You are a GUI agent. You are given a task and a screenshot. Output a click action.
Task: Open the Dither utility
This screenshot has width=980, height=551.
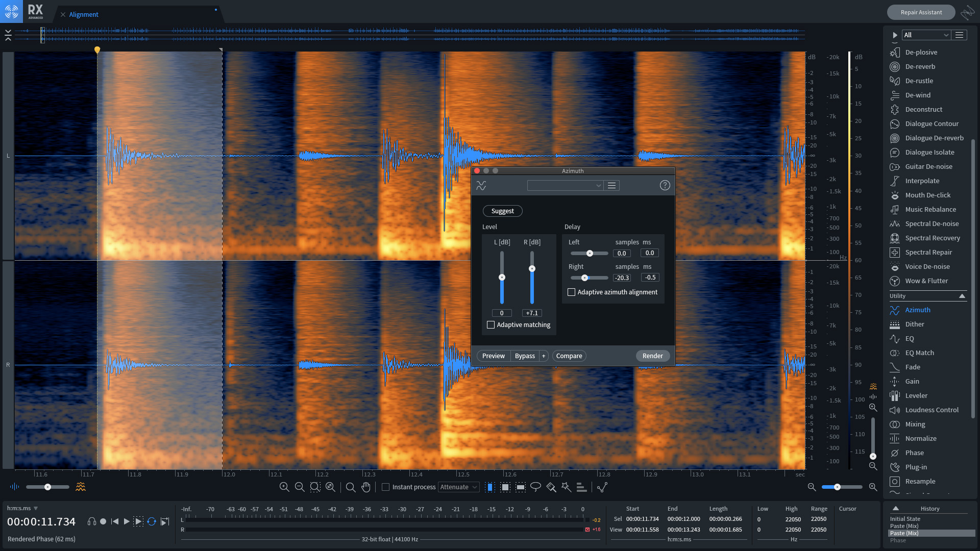pyautogui.click(x=914, y=324)
